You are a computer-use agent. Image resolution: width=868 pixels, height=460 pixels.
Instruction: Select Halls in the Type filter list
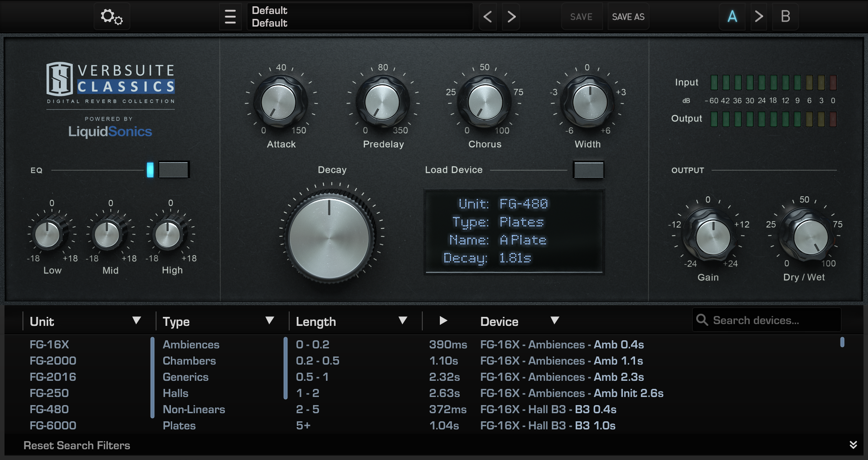(x=175, y=393)
